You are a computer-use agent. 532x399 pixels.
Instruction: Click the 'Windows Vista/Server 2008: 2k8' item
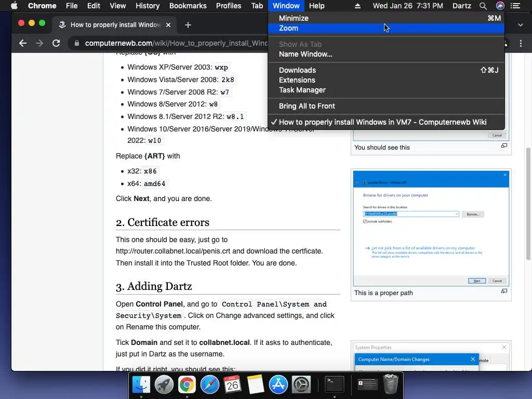tap(181, 79)
